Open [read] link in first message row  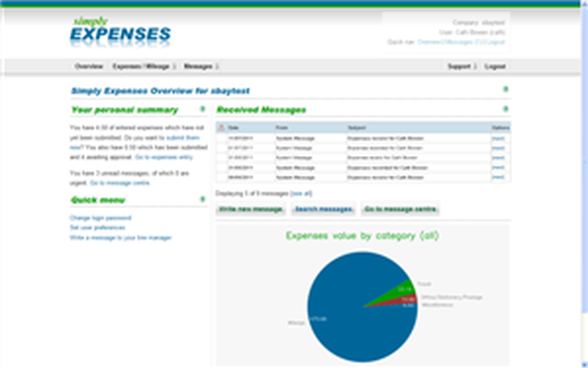(499, 138)
